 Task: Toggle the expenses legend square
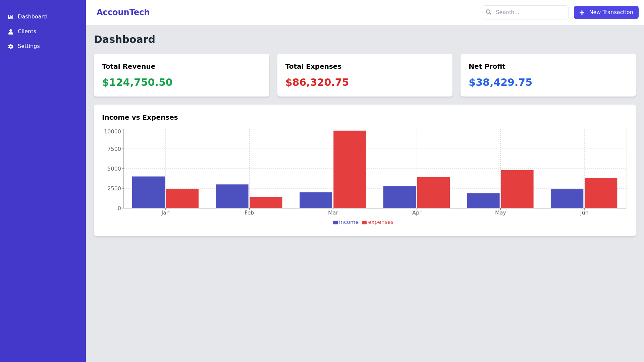(x=364, y=223)
